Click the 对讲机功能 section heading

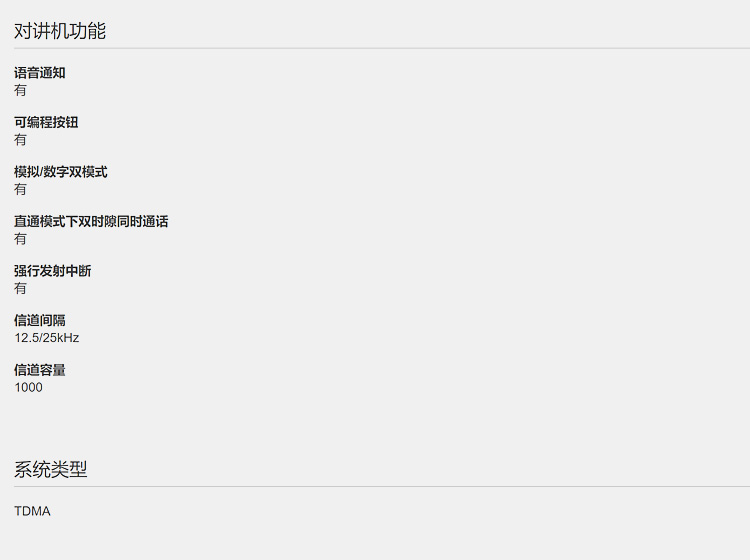(x=60, y=31)
